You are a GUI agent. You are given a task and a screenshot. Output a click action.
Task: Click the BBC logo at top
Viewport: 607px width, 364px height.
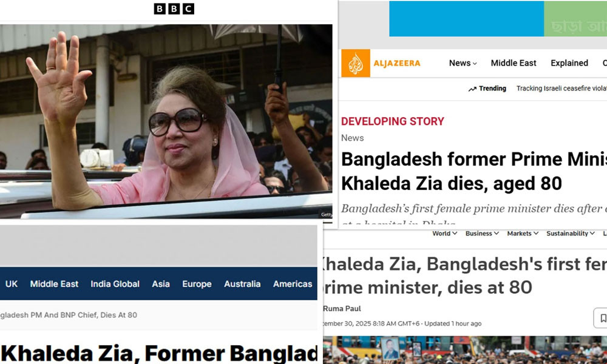pos(174,8)
